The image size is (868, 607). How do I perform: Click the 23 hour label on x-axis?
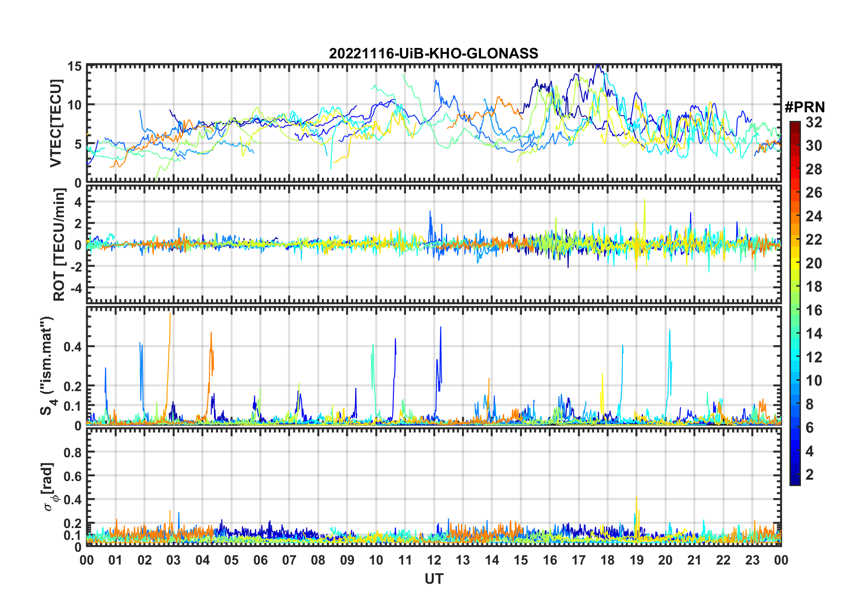[752, 560]
